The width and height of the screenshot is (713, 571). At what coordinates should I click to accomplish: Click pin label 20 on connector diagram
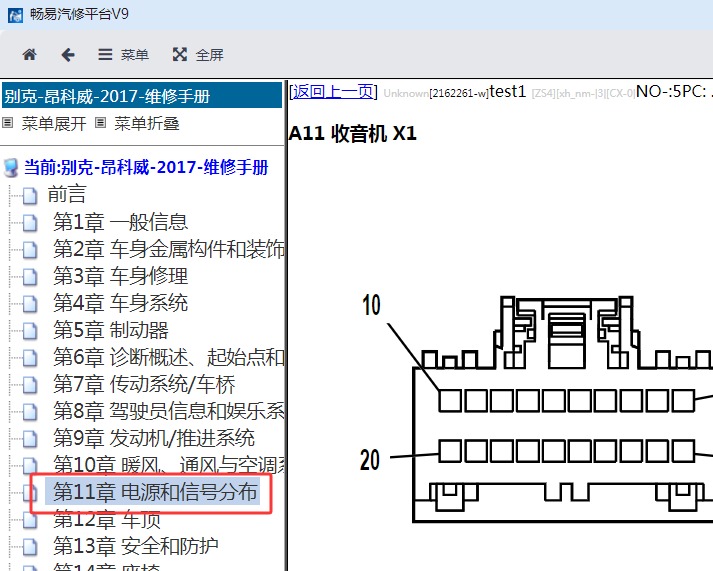[370, 460]
